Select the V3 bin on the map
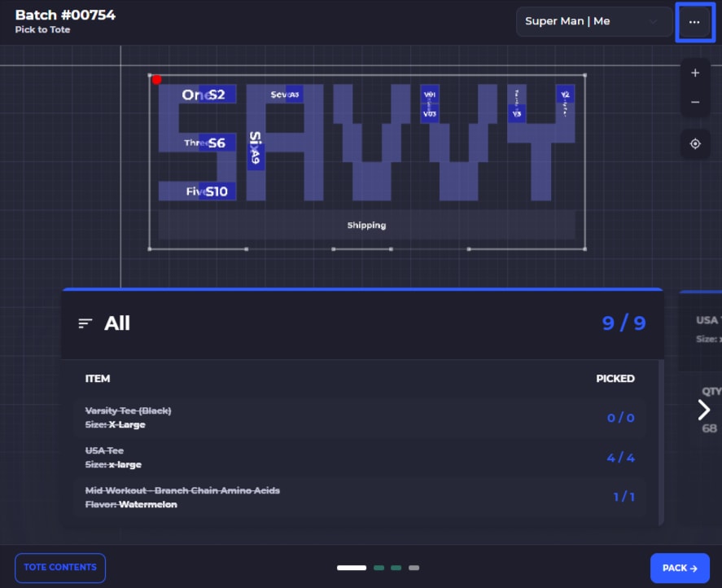 517,114
